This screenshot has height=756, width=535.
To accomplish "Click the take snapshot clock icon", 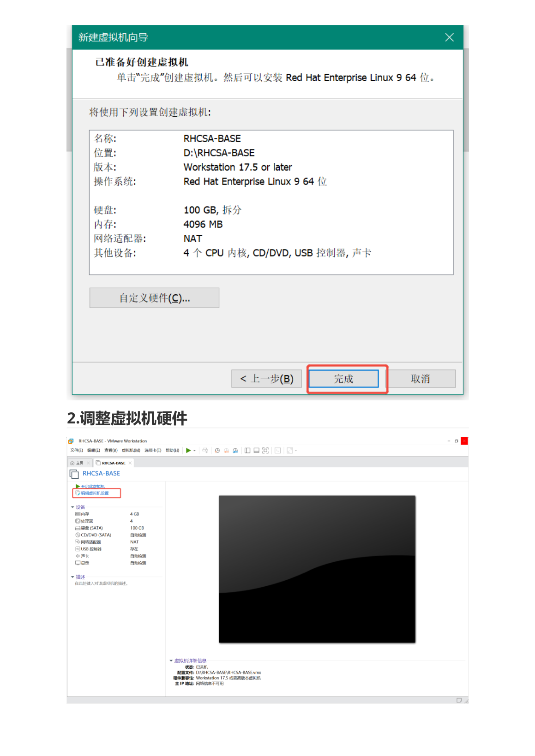I will (217, 450).
